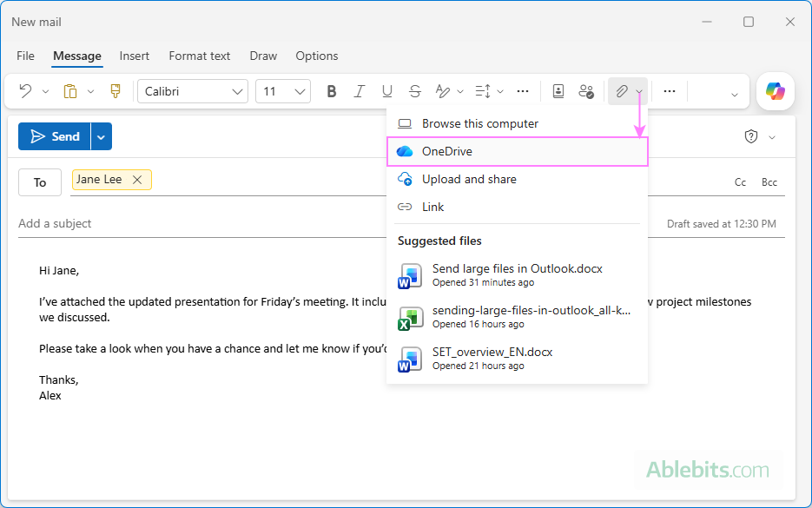812x508 pixels.
Task: Open the attach file dropdown arrow
Action: click(x=639, y=92)
